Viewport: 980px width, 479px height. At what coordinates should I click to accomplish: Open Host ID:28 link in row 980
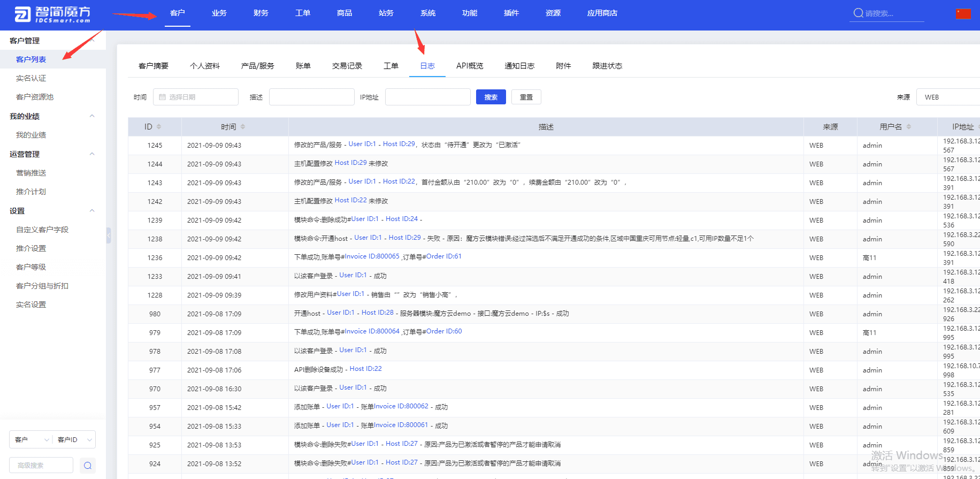point(378,313)
